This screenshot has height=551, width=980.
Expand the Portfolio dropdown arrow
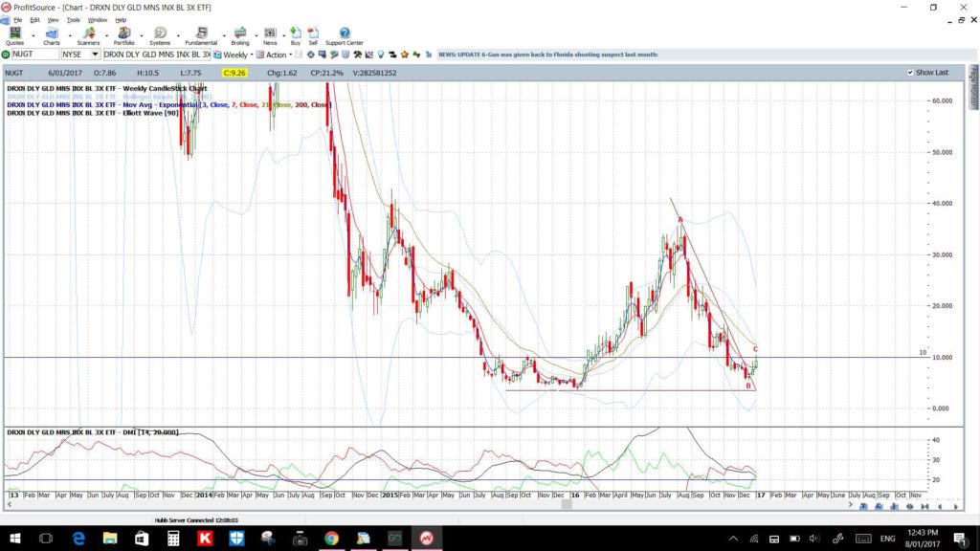point(142,35)
